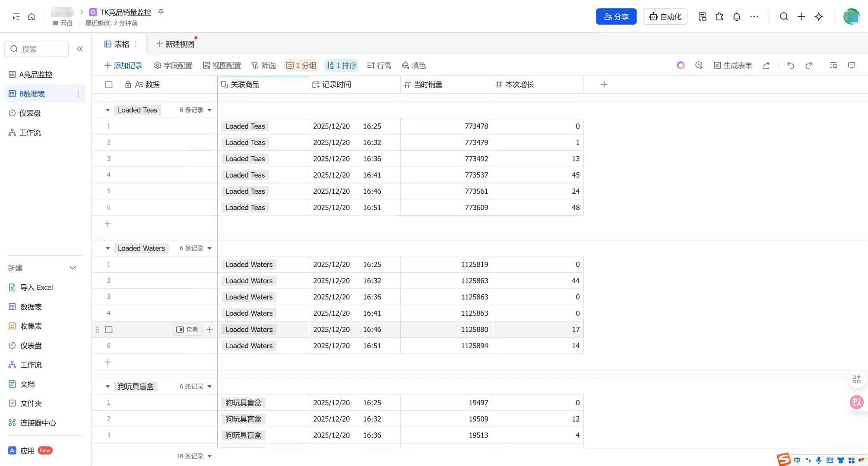Open the 1 分组 grouping toggle
The image size is (868, 466).
pos(301,65)
